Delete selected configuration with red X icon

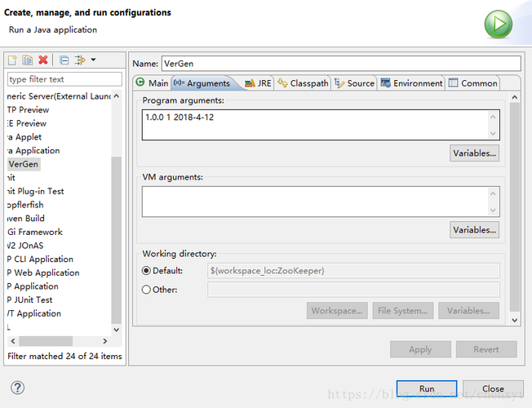43,60
